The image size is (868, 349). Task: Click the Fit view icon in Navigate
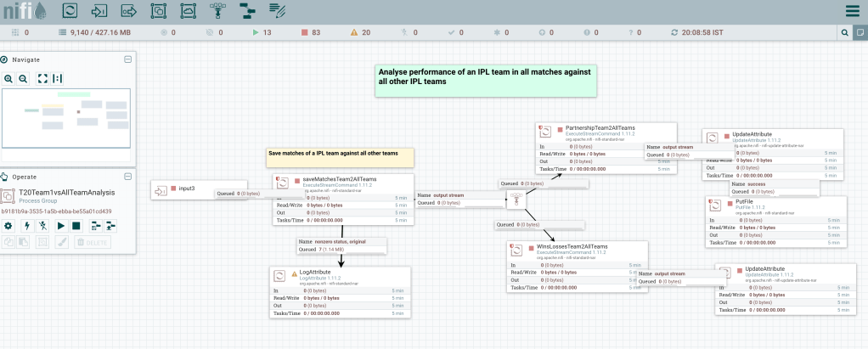42,78
